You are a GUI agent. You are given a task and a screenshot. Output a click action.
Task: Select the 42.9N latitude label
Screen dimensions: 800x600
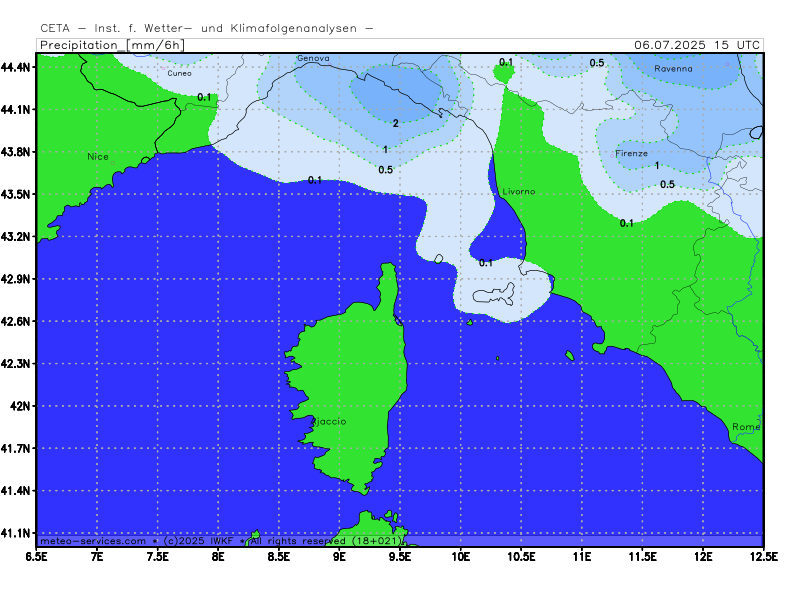coord(18,279)
